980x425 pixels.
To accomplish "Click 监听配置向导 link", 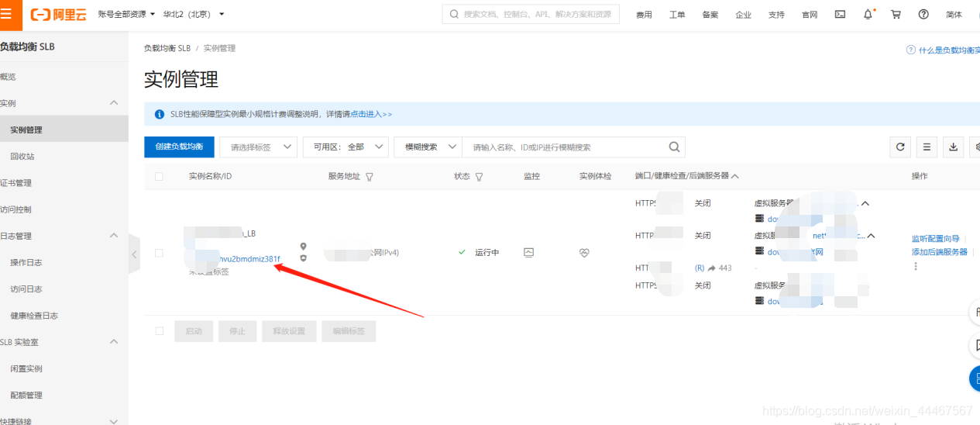I will [935, 239].
